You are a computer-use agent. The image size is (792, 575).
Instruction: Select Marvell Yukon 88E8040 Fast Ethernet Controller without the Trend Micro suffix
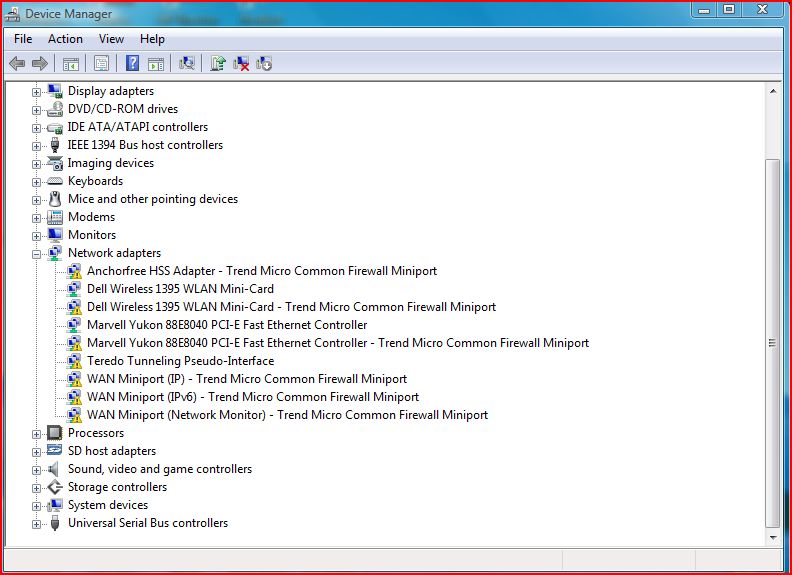[x=227, y=325]
